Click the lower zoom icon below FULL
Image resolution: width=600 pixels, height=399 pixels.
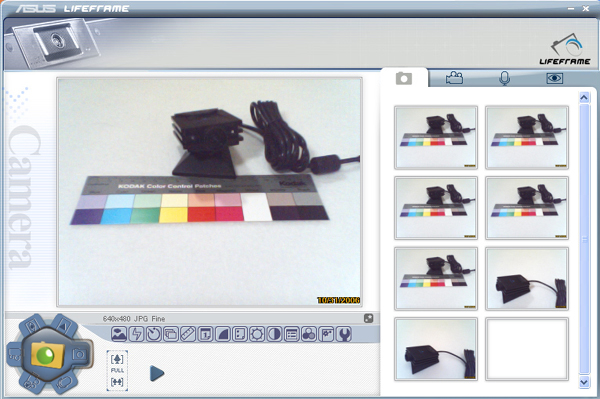[117, 381]
